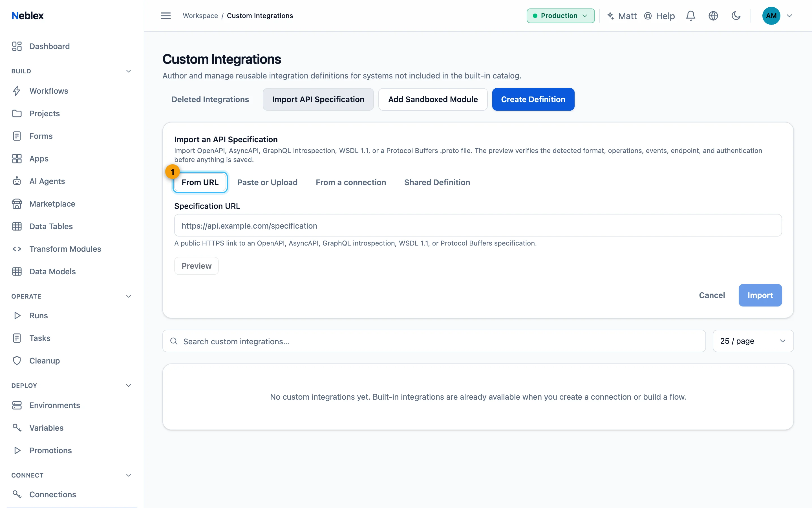Focus the Search custom integrations field
812x508 pixels.
coord(434,341)
